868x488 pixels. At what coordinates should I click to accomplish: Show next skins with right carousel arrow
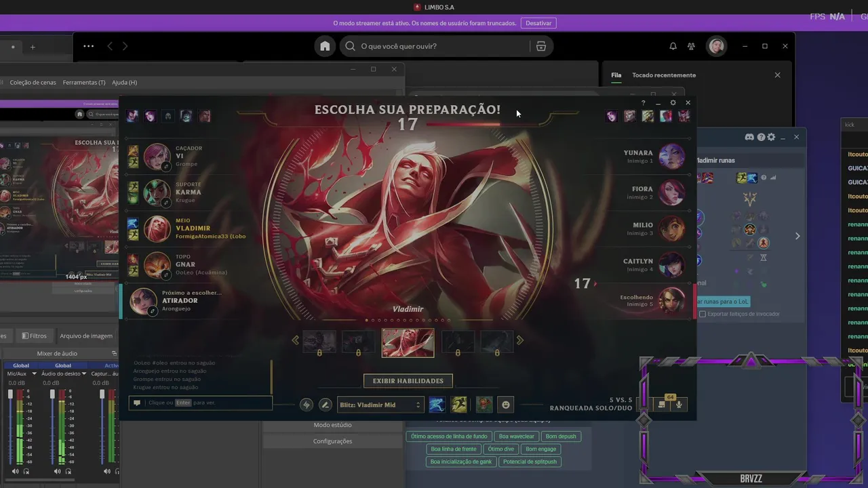pos(520,340)
